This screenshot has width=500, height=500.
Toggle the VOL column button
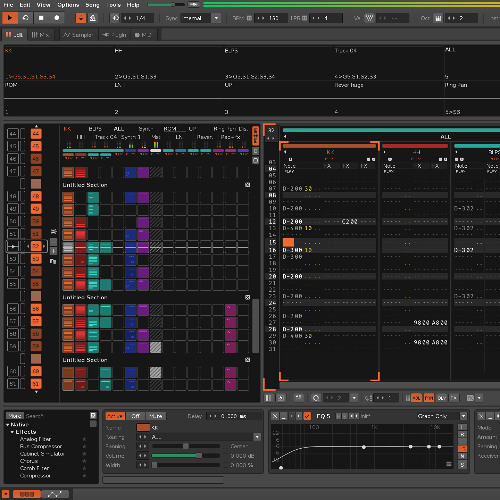(416, 398)
